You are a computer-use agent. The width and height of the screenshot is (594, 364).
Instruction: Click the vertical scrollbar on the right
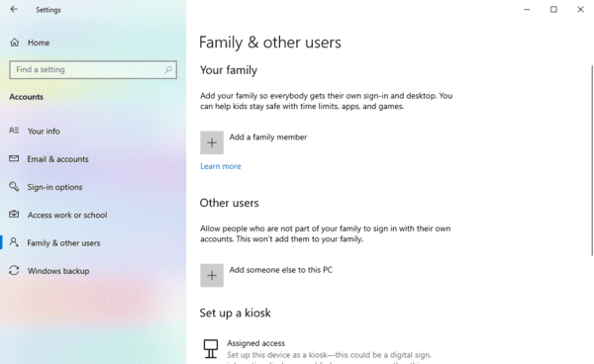[x=592, y=160]
